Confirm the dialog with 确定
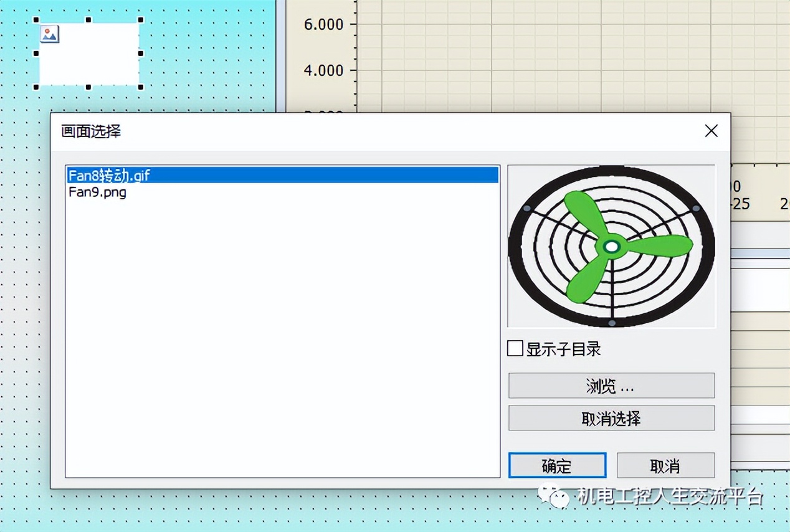Viewport: 790px width, 532px height. [x=556, y=465]
